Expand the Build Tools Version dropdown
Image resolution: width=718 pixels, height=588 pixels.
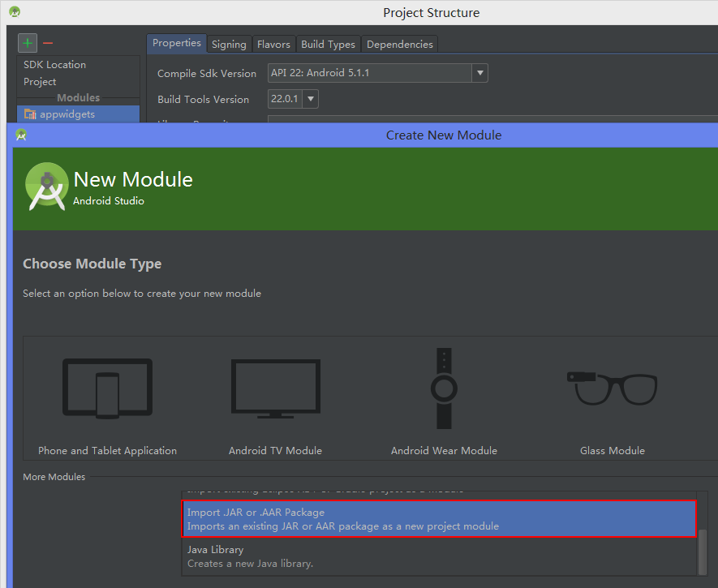point(309,99)
